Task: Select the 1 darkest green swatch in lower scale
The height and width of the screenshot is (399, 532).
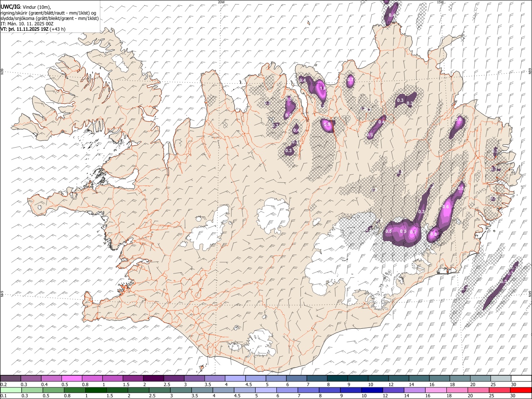Action: click(x=96, y=390)
